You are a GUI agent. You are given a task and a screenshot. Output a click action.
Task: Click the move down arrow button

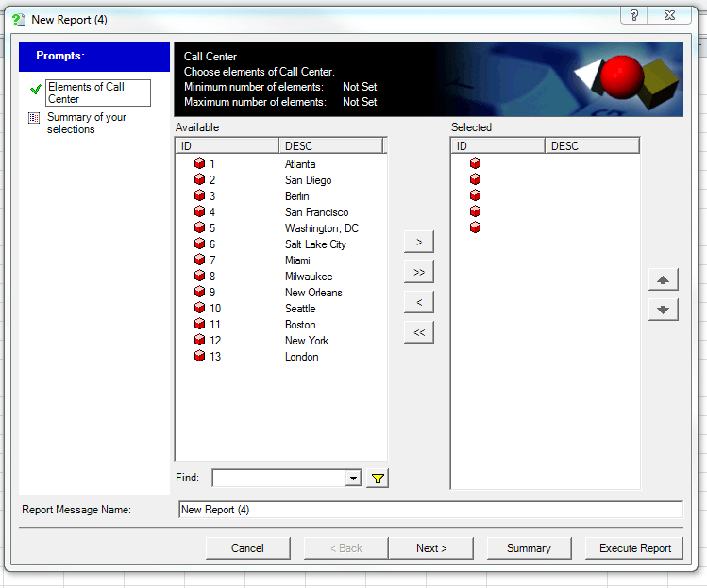tap(663, 310)
